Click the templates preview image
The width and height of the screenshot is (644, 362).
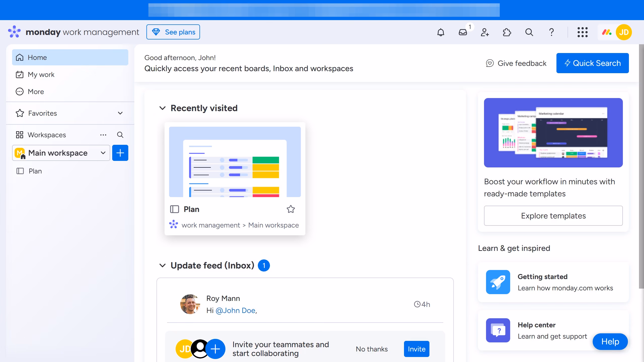[x=553, y=133]
